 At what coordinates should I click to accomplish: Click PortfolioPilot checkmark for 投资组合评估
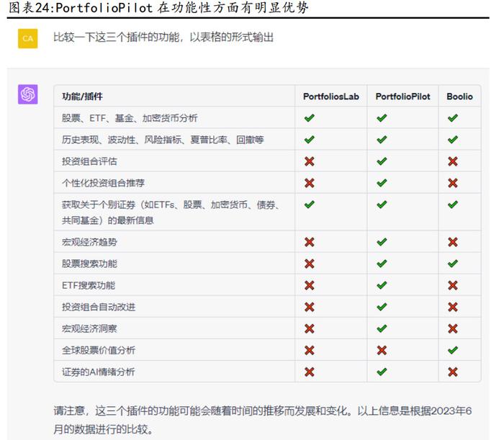pos(382,161)
